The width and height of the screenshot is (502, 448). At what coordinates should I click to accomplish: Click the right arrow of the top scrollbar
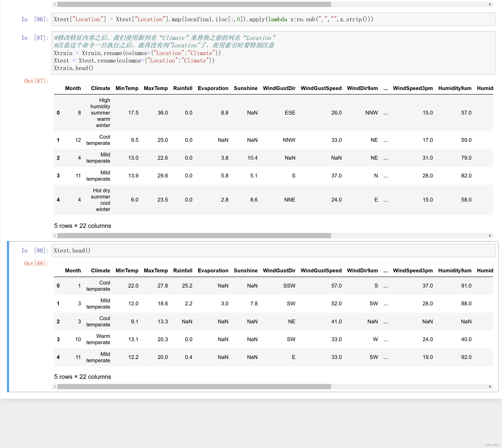(490, 4)
